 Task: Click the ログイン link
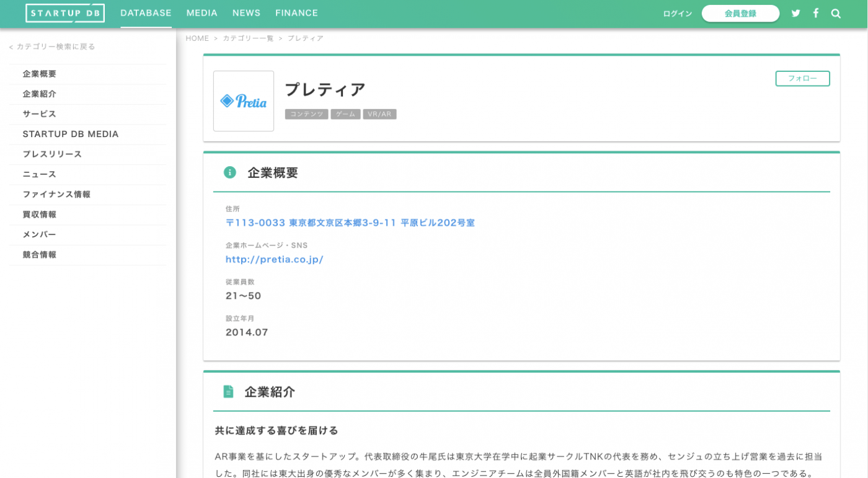[678, 14]
